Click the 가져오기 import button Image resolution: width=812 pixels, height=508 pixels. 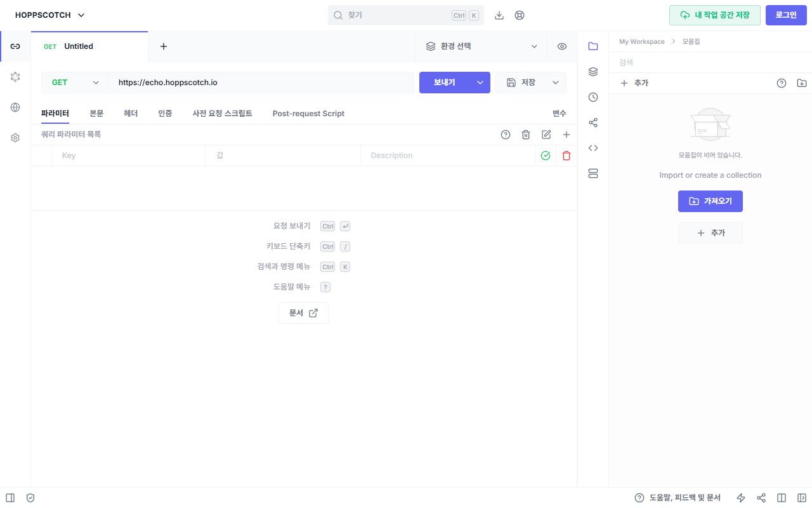[x=710, y=201]
